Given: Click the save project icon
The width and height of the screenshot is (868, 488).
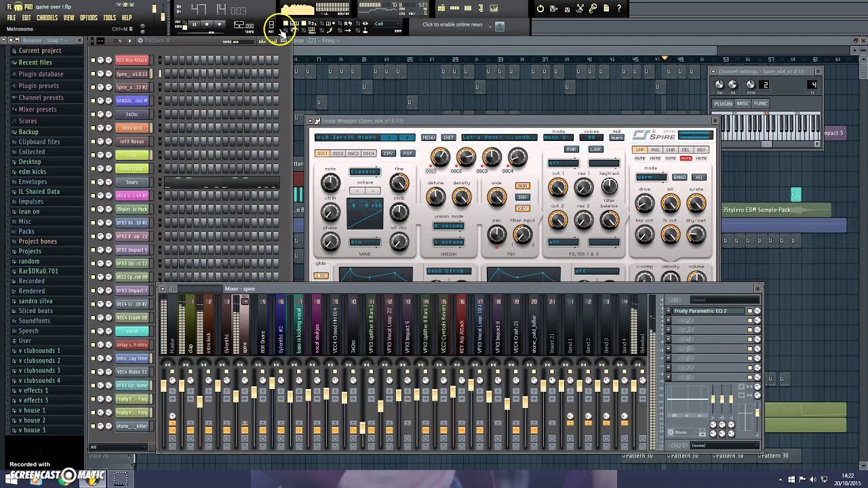Looking at the screenshot, I should (x=553, y=8).
